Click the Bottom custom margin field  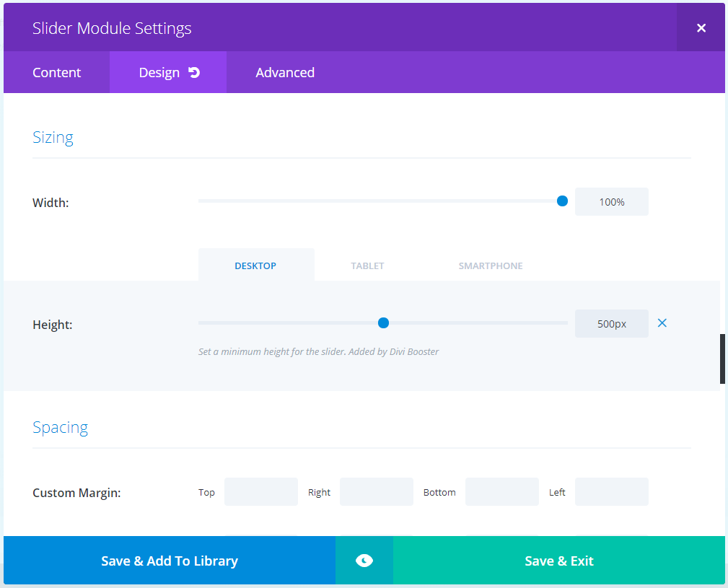502,491
